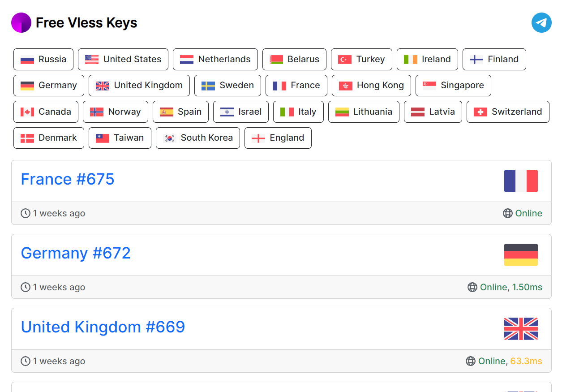Click the purple Free Vless Keys logo
The height and width of the screenshot is (392, 562).
pos(21,22)
